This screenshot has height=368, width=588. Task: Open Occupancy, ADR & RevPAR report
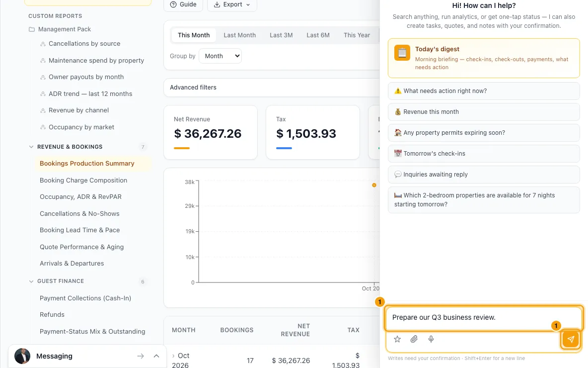80,197
